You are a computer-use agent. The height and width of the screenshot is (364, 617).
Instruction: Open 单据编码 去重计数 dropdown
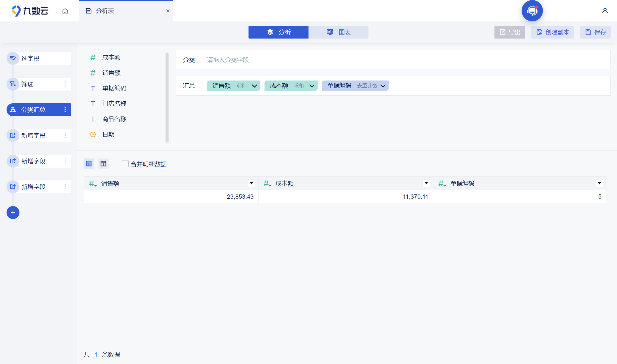383,86
